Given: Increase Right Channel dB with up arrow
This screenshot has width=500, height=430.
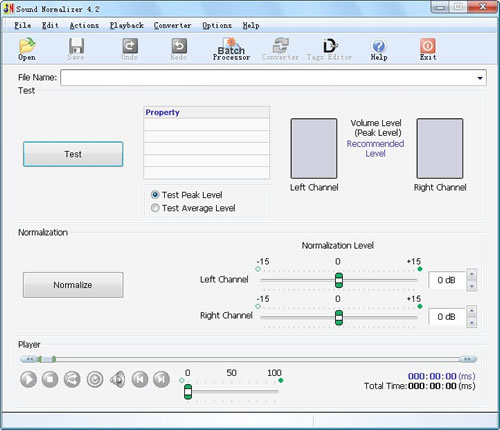Looking at the screenshot, I should click(x=471, y=311).
